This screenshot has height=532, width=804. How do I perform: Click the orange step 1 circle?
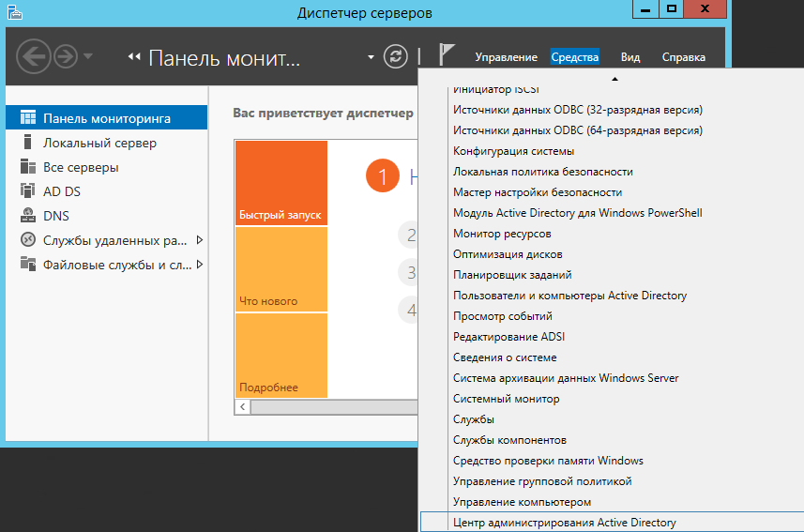click(x=383, y=176)
